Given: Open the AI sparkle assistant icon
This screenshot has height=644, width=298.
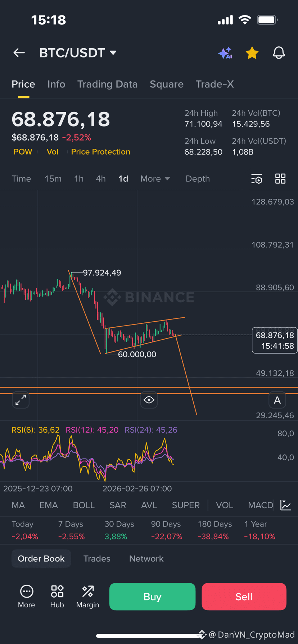Looking at the screenshot, I should pyautogui.click(x=225, y=53).
